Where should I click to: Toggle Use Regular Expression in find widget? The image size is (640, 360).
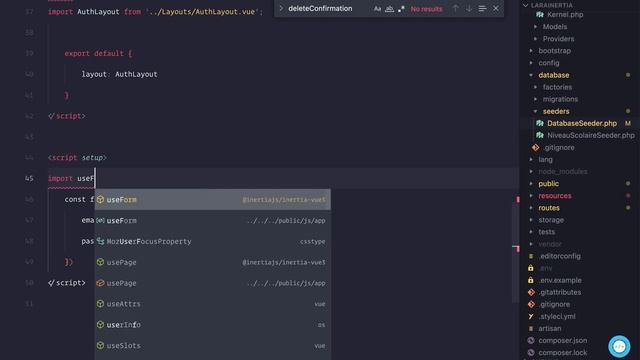click(x=401, y=9)
